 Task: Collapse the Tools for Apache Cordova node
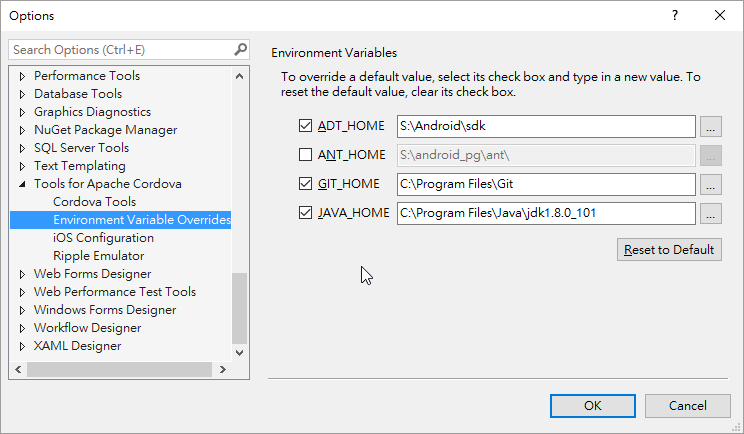tap(23, 184)
